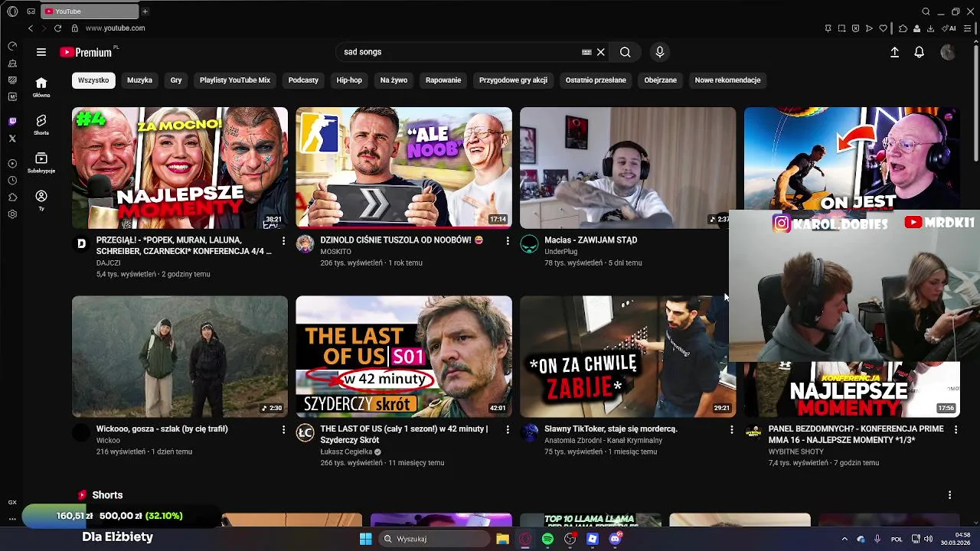980x551 pixels.
Task: Open options for Wickooo, gosza - szlak
Action: point(283,430)
